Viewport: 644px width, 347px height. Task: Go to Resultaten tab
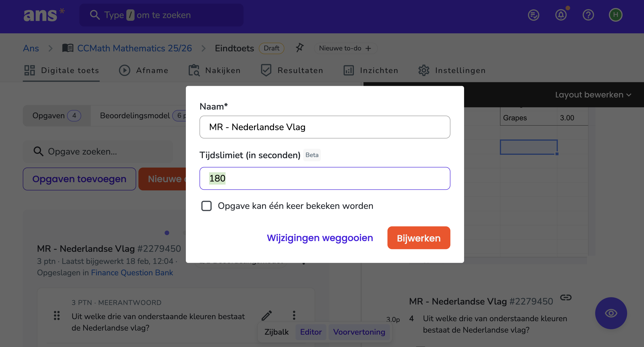pos(292,70)
